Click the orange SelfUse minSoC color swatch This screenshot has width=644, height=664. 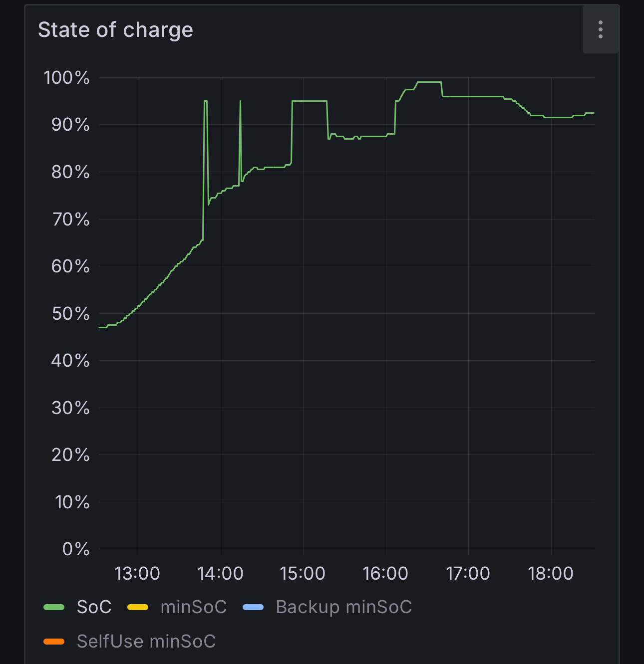(x=54, y=642)
